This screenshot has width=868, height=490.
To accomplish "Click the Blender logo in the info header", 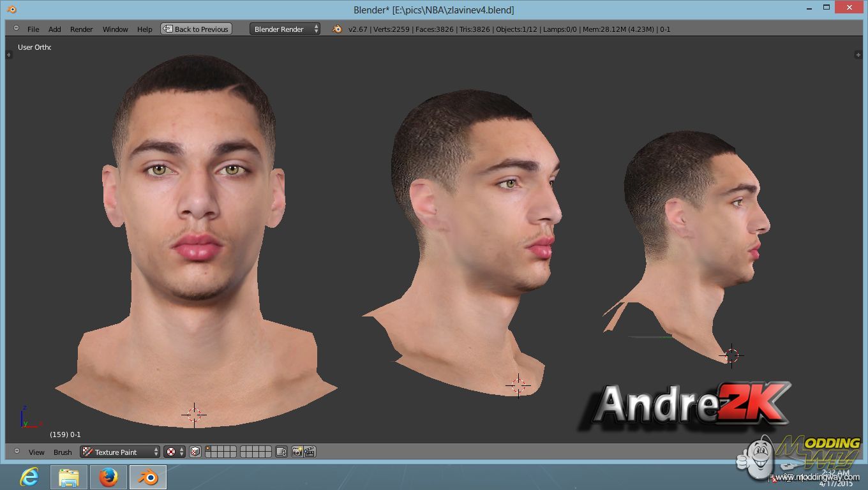I will click(337, 29).
